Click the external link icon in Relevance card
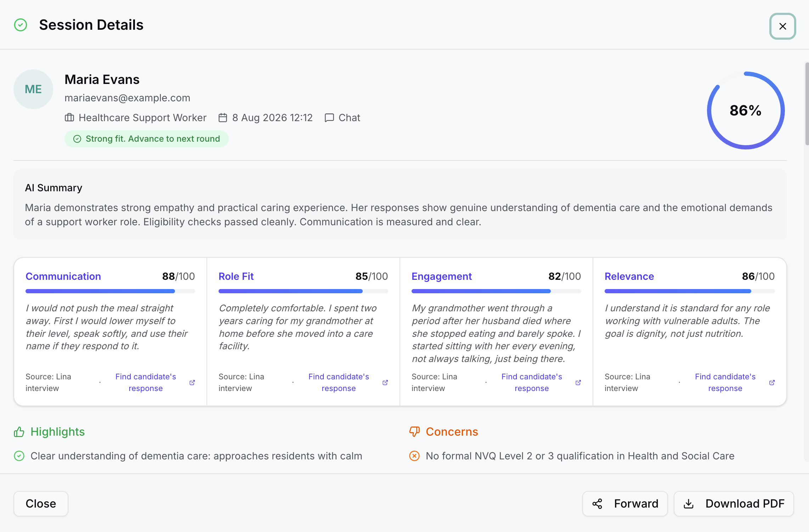This screenshot has width=809, height=532. pyautogui.click(x=772, y=383)
